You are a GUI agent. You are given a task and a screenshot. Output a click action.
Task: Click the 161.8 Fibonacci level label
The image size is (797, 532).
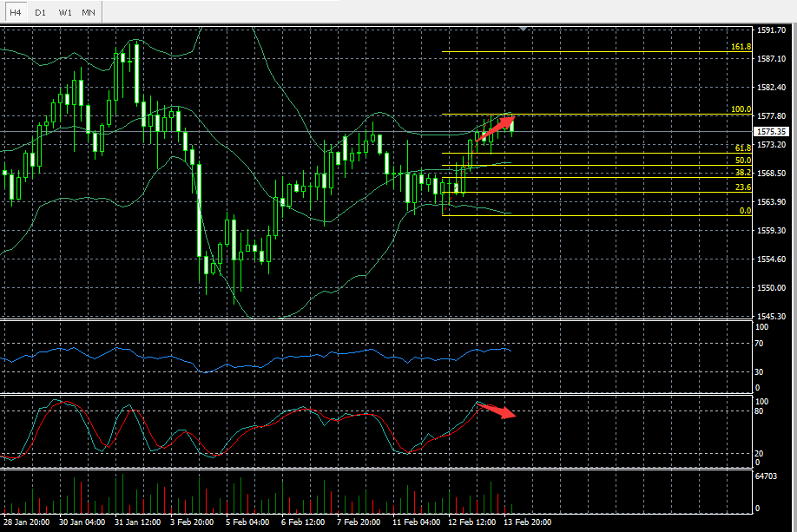[x=741, y=47]
